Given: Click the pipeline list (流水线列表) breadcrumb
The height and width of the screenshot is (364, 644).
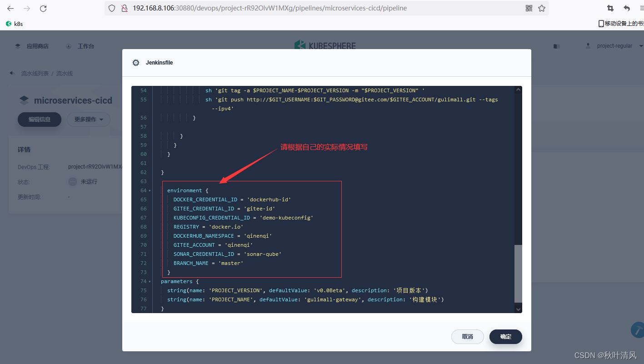Looking at the screenshot, I should [x=35, y=73].
